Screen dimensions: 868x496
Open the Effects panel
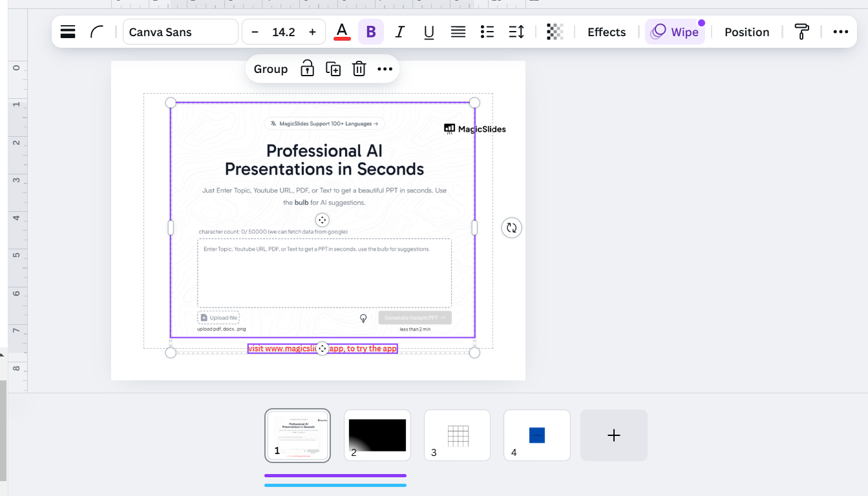(606, 32)
